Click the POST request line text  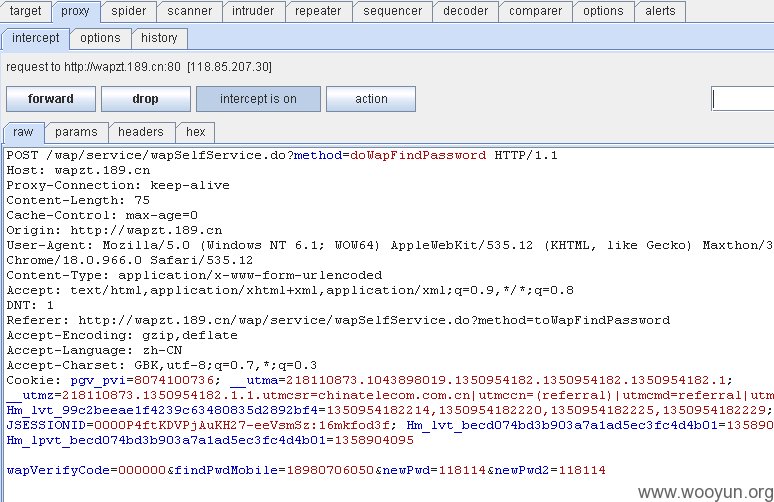282,155
